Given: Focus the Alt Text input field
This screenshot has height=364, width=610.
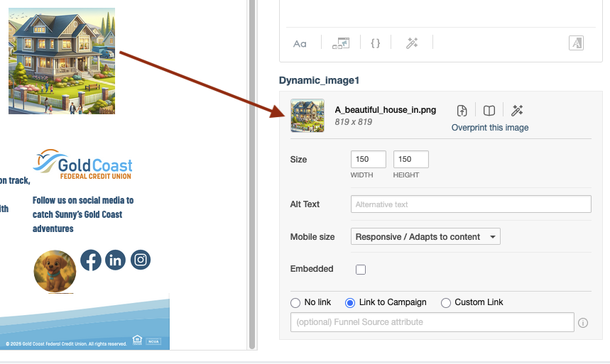Looking at the screenshot, I should point(471,204).
